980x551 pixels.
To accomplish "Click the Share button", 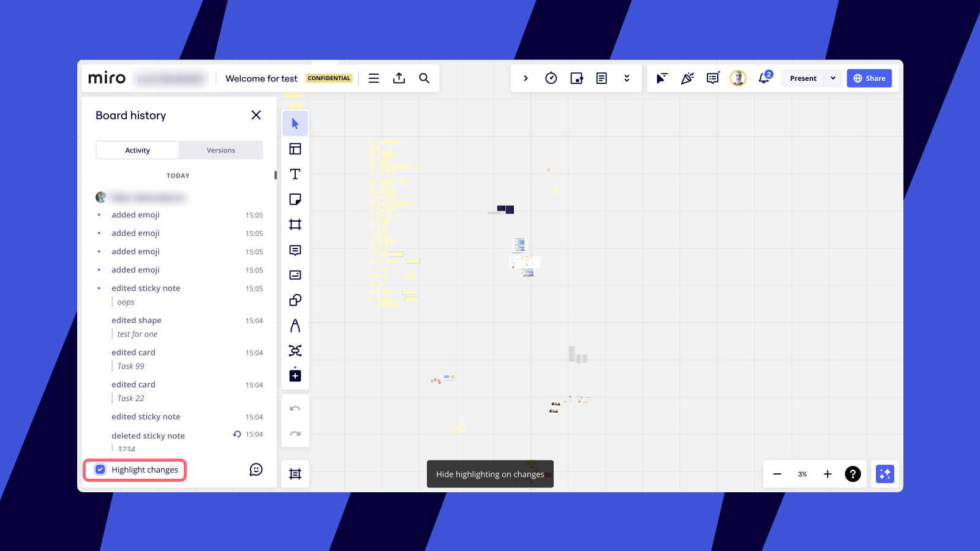I will 869,78.
